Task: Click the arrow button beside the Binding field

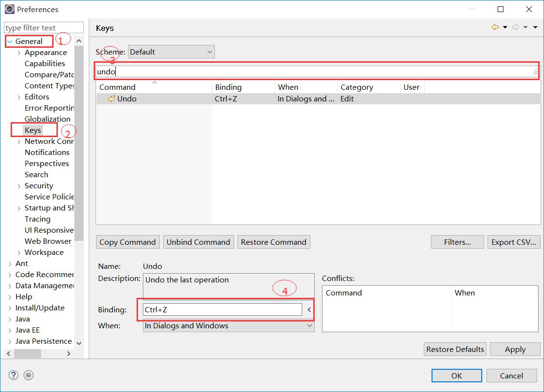Action: [x=309, y=310]
